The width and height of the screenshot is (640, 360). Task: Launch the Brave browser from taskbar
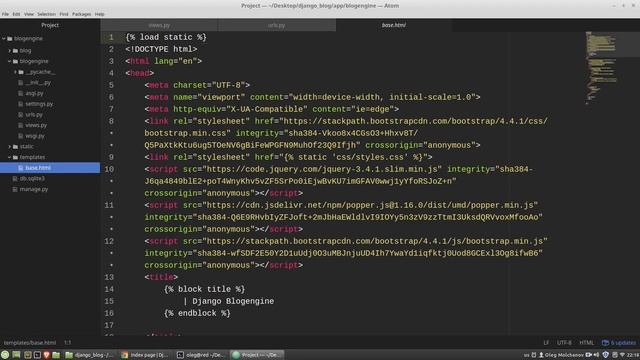tap(46, 355)
